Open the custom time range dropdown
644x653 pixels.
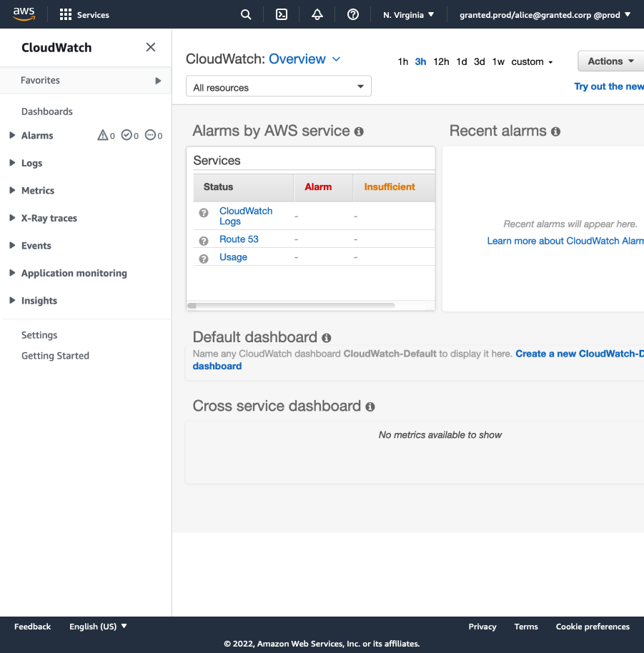coord(532,61)
